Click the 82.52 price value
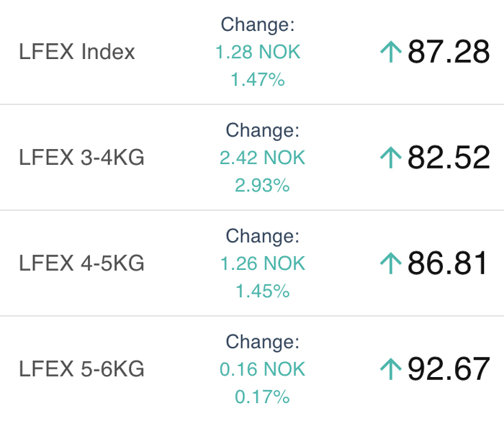Image resolution: width=504 pixels, height=421 pixels. coord(449,158)
